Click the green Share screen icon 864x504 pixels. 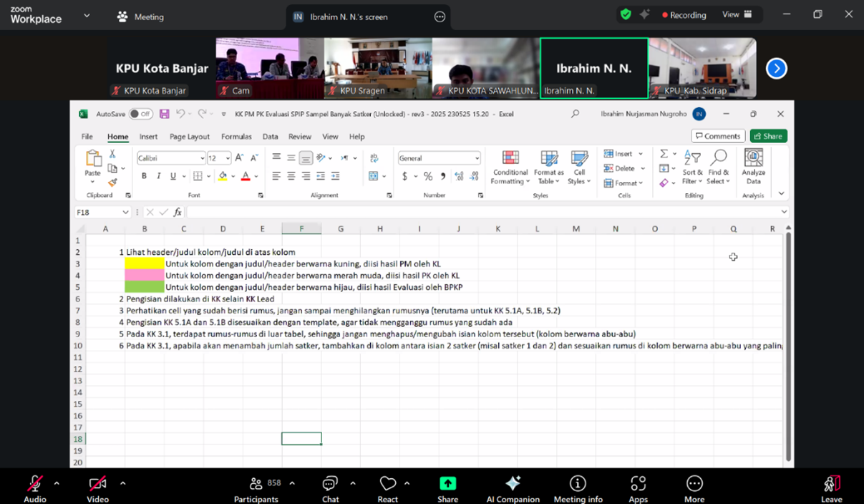[448, 484]
